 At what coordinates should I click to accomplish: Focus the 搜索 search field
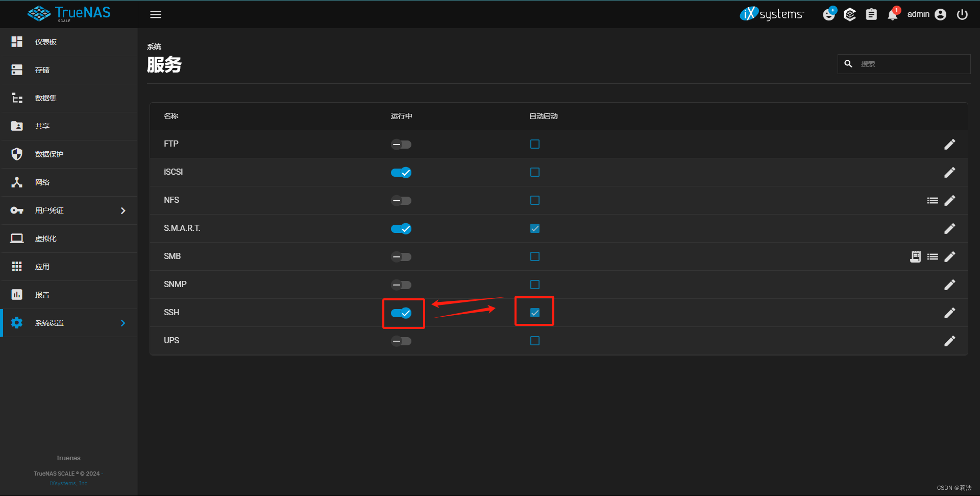pyautogui.click(x=904, y=64)
